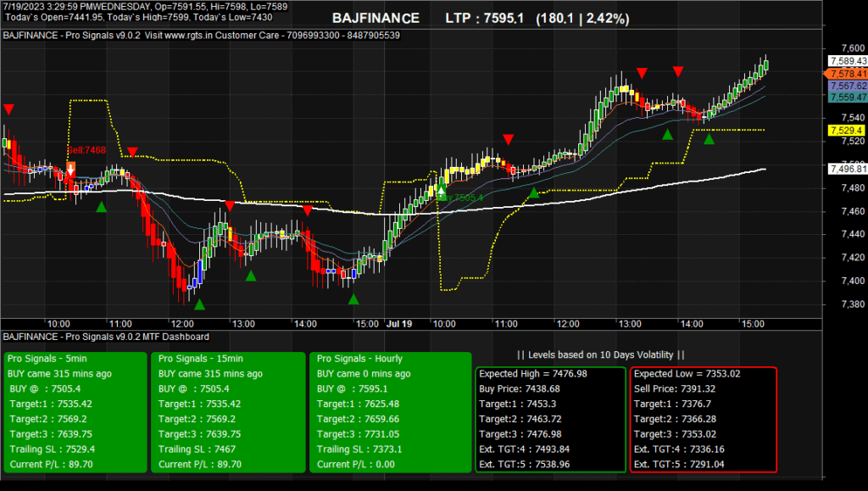Viewport: 868px width, 491px height.
Task: Open the Pro Signals - 5min card header
Action: coord(47,359)
